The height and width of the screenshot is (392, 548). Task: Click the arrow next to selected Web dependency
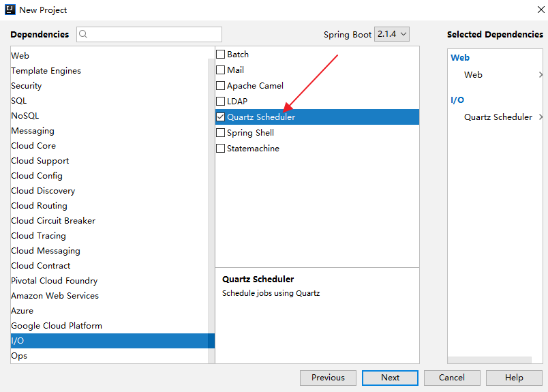coord(541,74)
